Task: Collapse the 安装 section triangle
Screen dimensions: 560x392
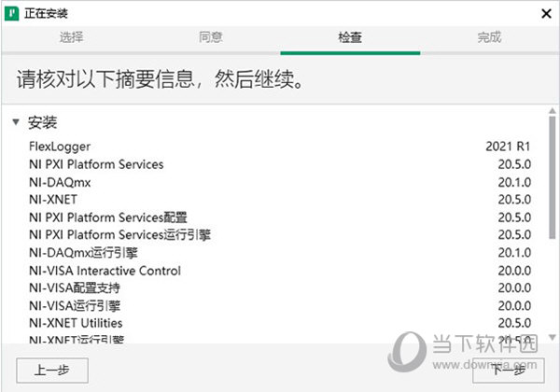Action: click(16, 122)
